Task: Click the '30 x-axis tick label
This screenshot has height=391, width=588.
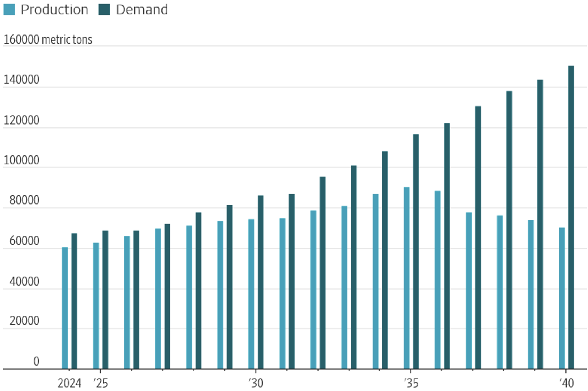Action: click(256, 383)
